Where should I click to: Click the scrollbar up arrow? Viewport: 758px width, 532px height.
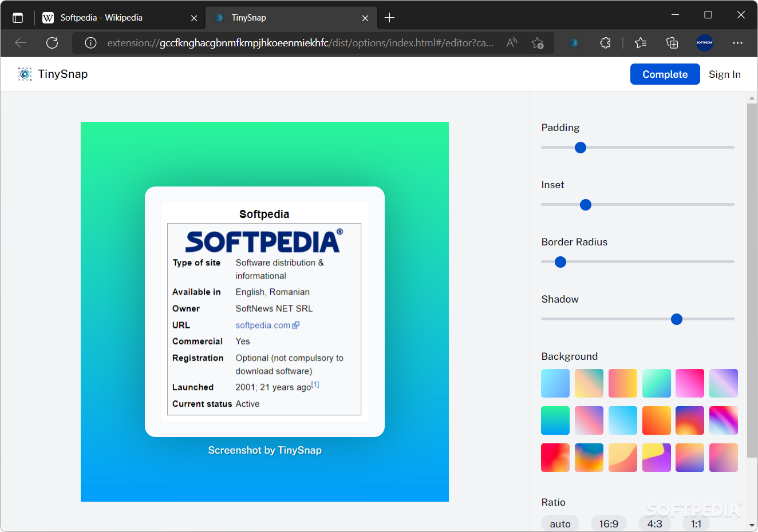pyautogui.click(x=752, y=98)
